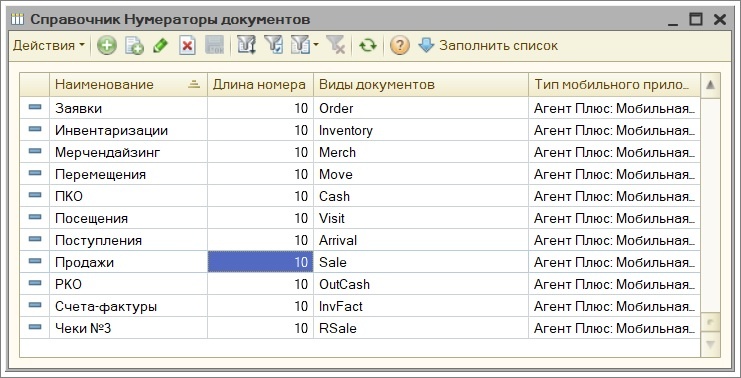Click the Order document type cell
The width and height of the screenshot is (741, 378).
click(x=421, y=108)
